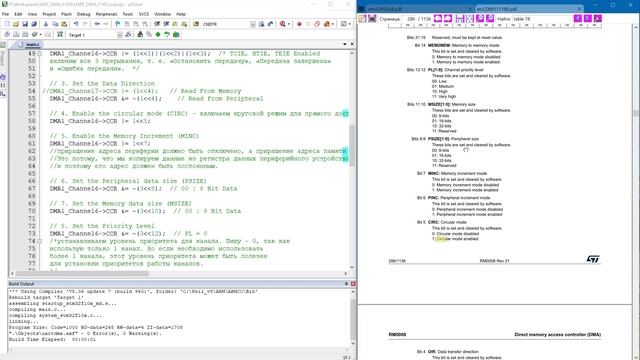Click Navigate Backwards arrow icon
This screenshot has width=640, height=360.
coord(98,24)
